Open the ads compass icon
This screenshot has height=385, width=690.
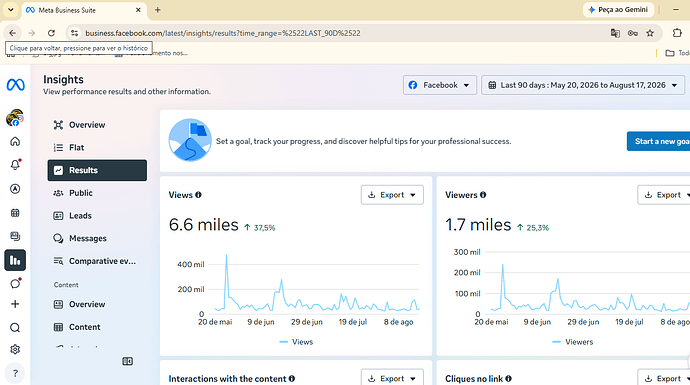(x=15, y=189)
